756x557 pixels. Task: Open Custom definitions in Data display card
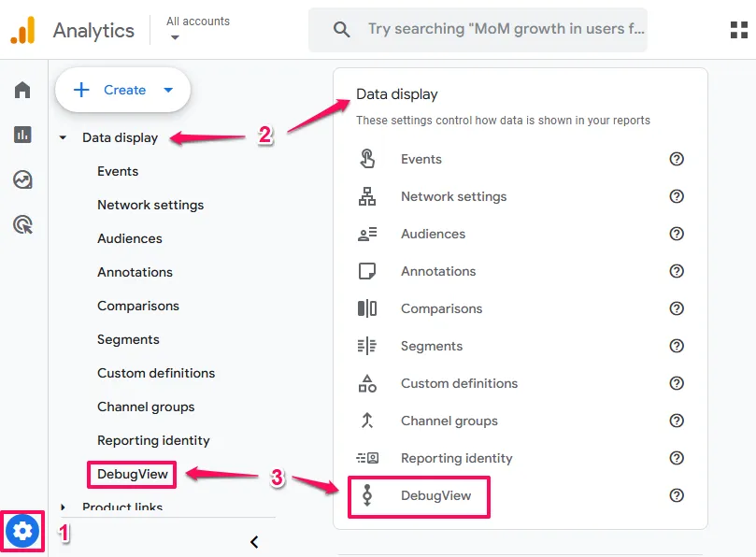point(459,383)
